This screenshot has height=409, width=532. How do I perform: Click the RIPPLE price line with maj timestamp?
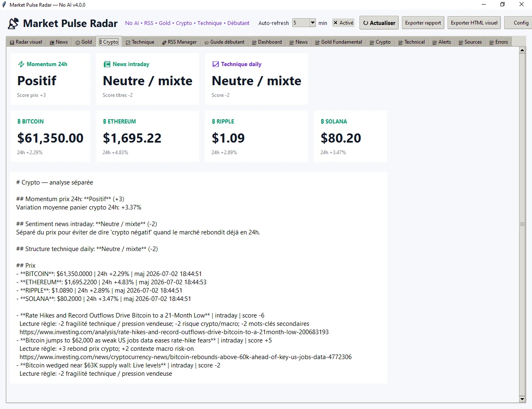(99, 291)
